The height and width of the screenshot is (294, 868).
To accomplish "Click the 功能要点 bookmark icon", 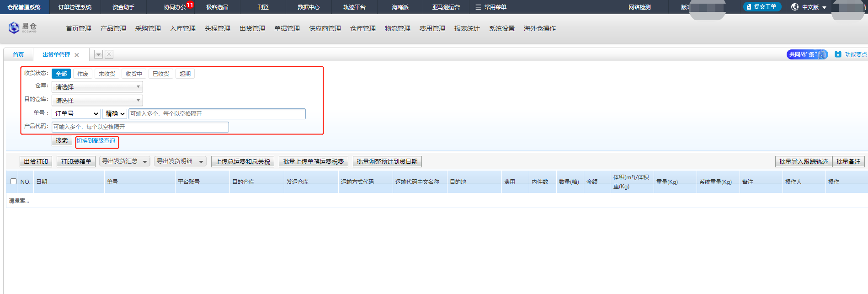I will 838,54.
